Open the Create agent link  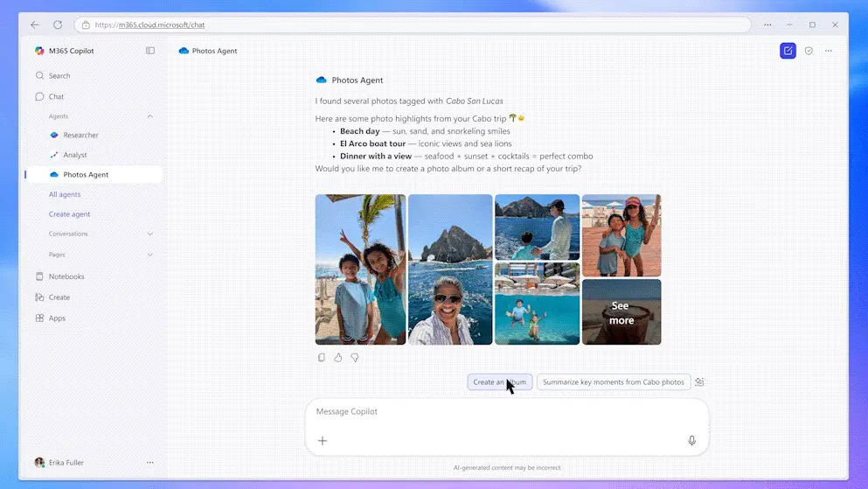pyautogui.click(x=69, y=214)
